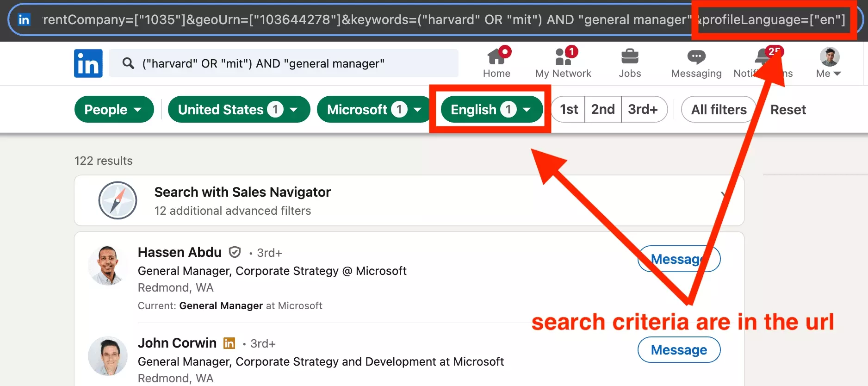Image resolution: width=868 pixels, height=386 pixels.
Task: Click the "122 results" count text
Action: tap(104, 161)
